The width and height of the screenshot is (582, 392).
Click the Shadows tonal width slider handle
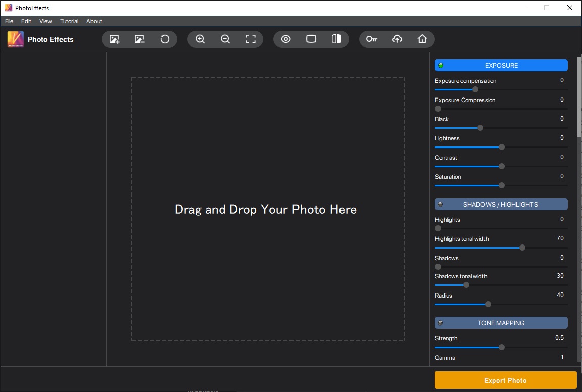[466, 285]
